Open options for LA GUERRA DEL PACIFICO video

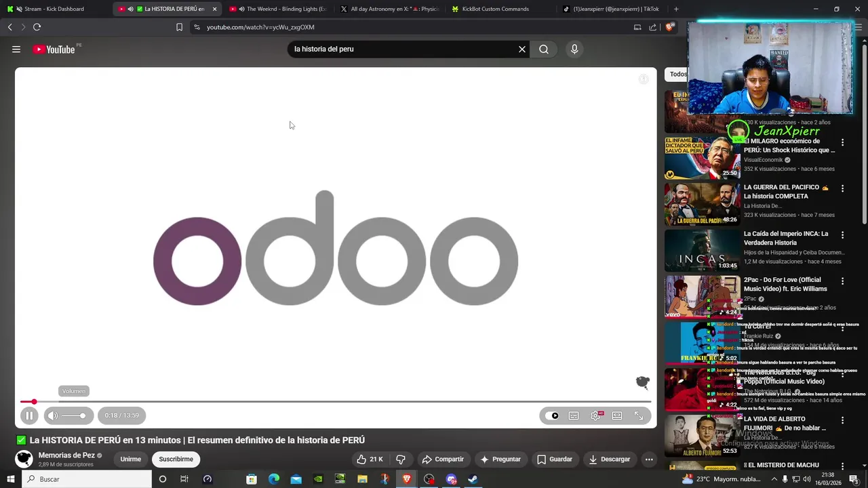point(843,188)
